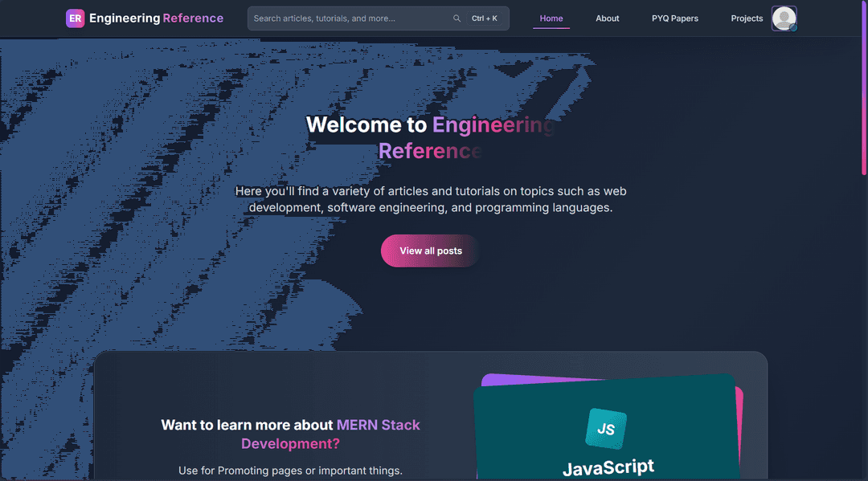Go to the Home tab
This screenshot has width=868, height=481.
click(551, 18)
